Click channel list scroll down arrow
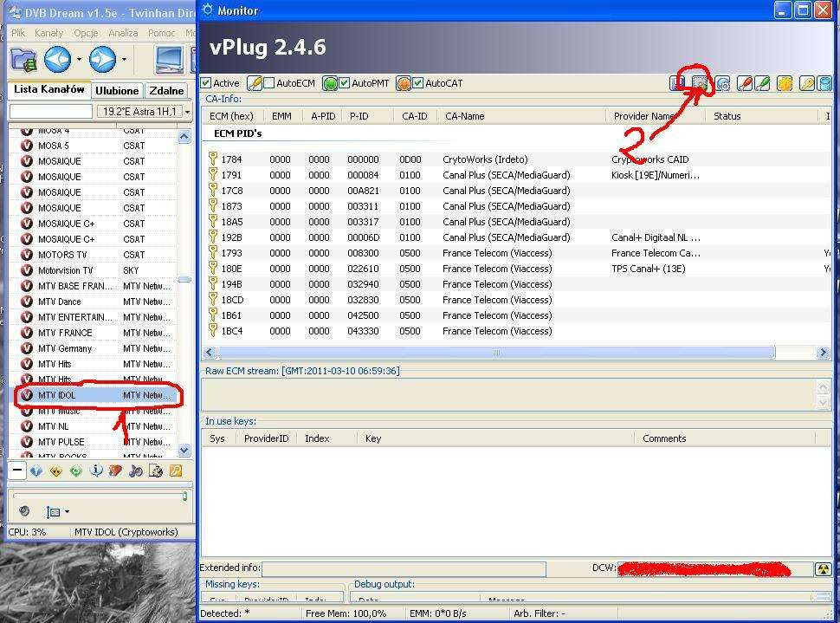Image resolution: width=840 pixels, height=623 pixels. (184, 450)
